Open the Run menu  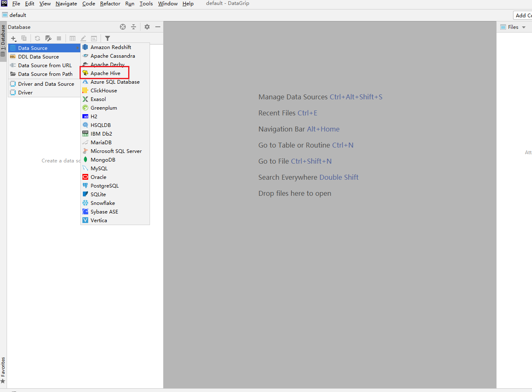click(130, 4)
